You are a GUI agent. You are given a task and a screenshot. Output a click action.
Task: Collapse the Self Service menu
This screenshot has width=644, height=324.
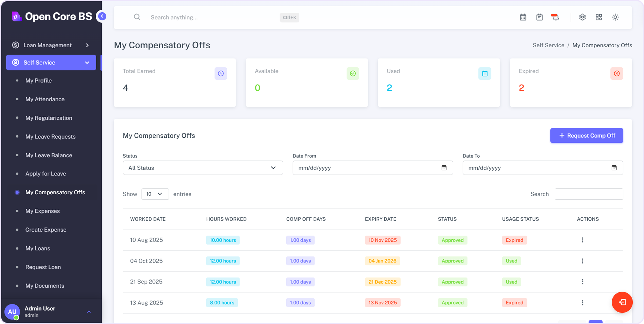pos(51,62)
